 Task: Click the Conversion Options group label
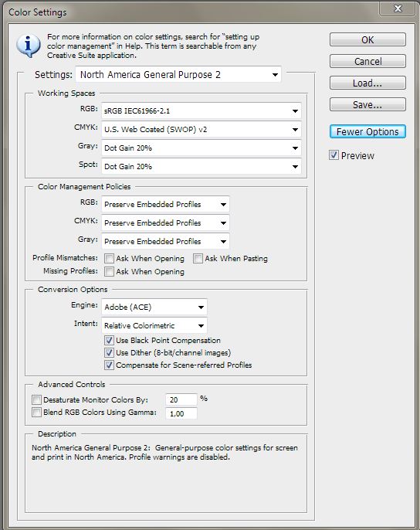[x=73, y=289]
